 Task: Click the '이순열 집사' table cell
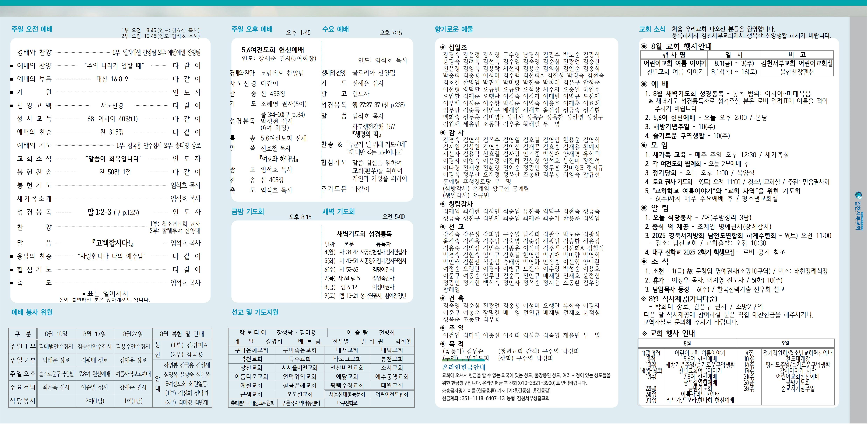click(95, 388)
